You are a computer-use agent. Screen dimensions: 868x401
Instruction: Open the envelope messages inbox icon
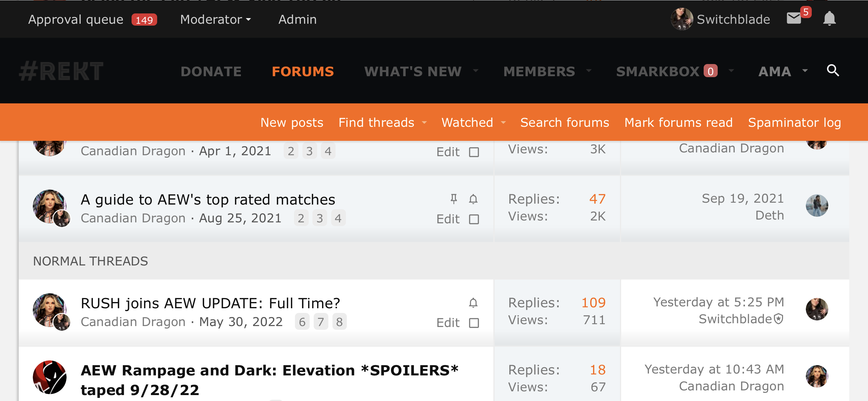(794, 18)
